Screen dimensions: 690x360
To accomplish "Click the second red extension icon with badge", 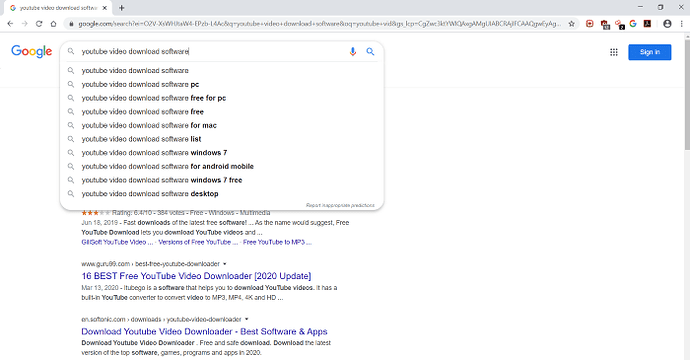I will pos(605,25).
